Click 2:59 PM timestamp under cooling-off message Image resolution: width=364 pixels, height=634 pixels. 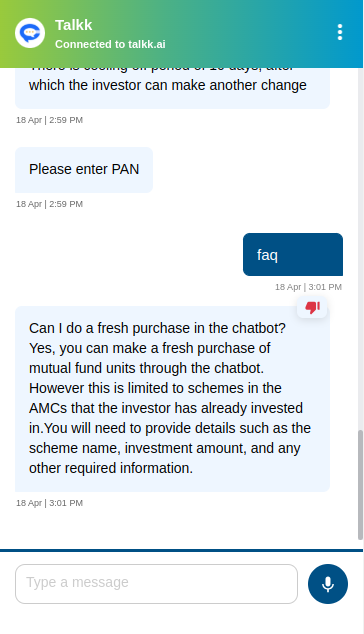point(49,120)
